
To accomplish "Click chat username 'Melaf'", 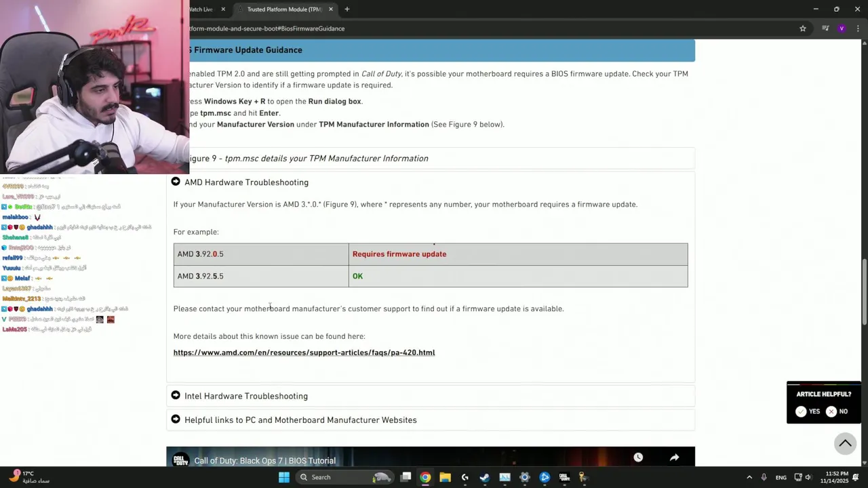I will coord(22,279).
